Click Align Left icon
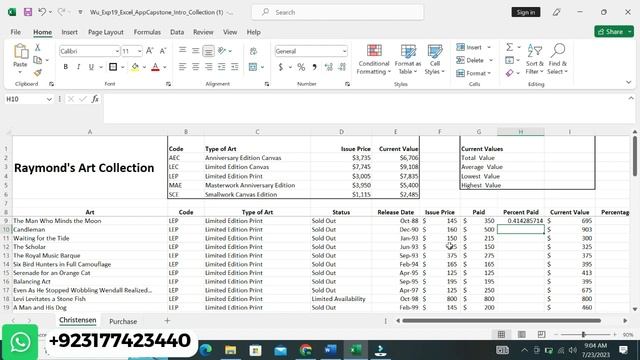The width and height of the screenshot is (640, 360). pos(182,67)
